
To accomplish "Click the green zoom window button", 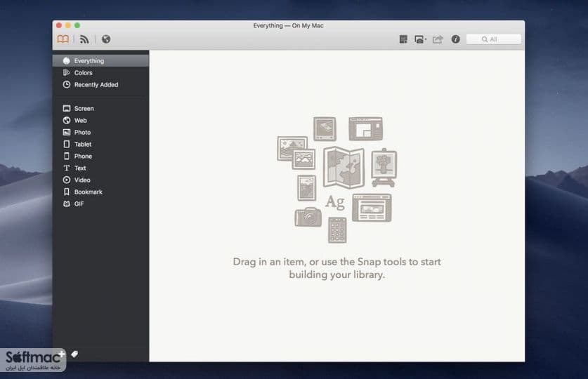I will pos(77,25).
